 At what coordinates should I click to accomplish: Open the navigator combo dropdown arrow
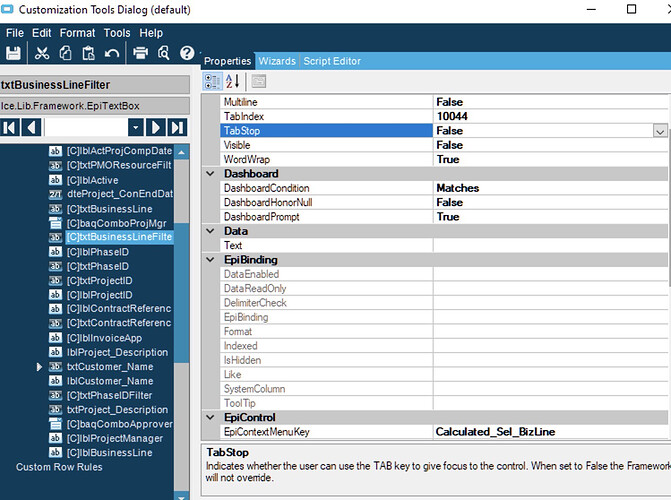(x=136, y=128)
